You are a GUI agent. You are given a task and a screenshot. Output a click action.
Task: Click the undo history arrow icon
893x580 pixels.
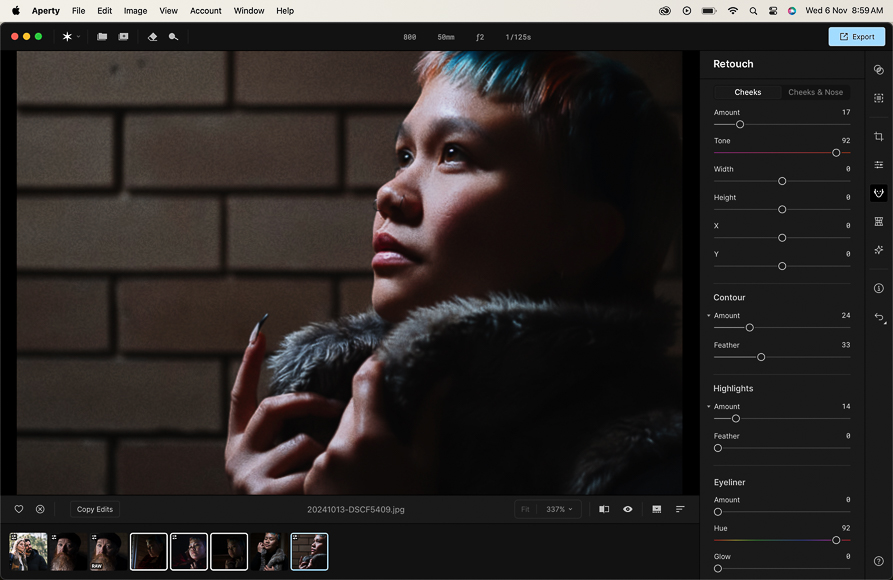tap(878, 317)
